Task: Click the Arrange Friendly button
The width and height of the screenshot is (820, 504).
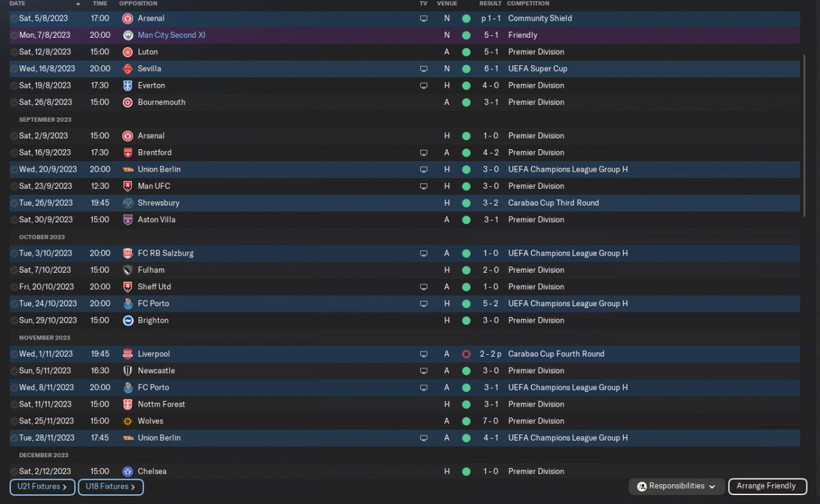Action: [x=767, y=486]
